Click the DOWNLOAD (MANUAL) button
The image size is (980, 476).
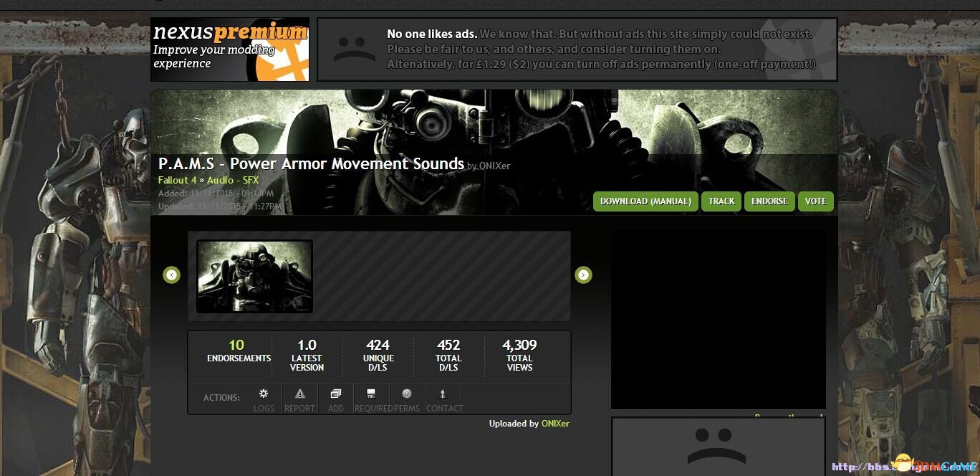645,201
